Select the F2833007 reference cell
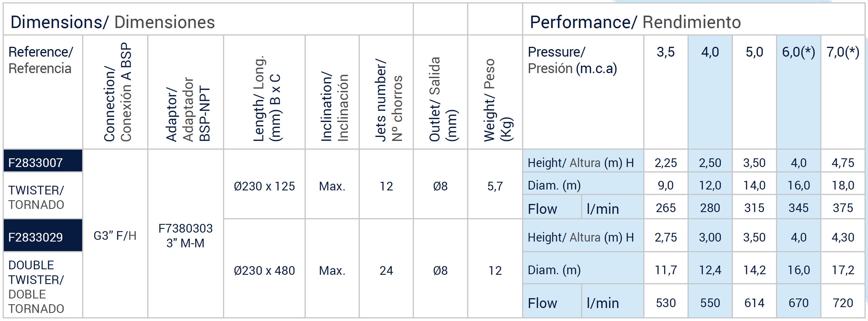Viewport: 868px width, 321px height. (43, 161)
